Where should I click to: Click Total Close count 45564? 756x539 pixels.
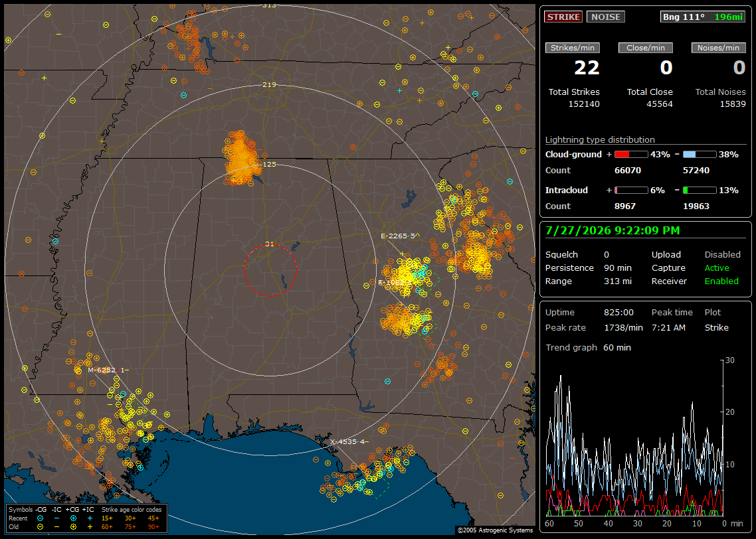[660, 104]
